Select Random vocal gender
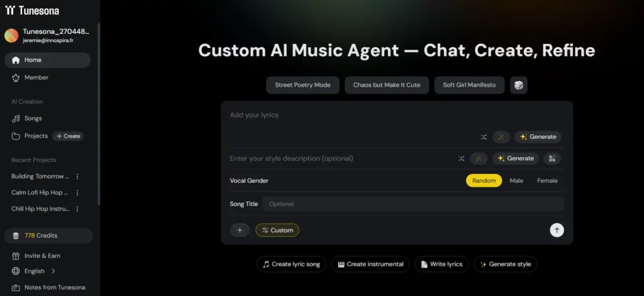The height and width of the screenshot is (296, 644). [484, 180]
